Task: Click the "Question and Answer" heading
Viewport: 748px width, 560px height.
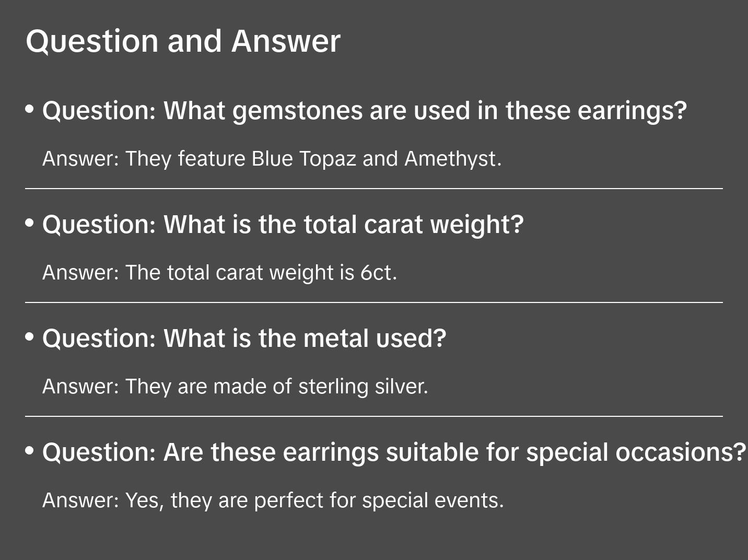Action: (183, 41)
